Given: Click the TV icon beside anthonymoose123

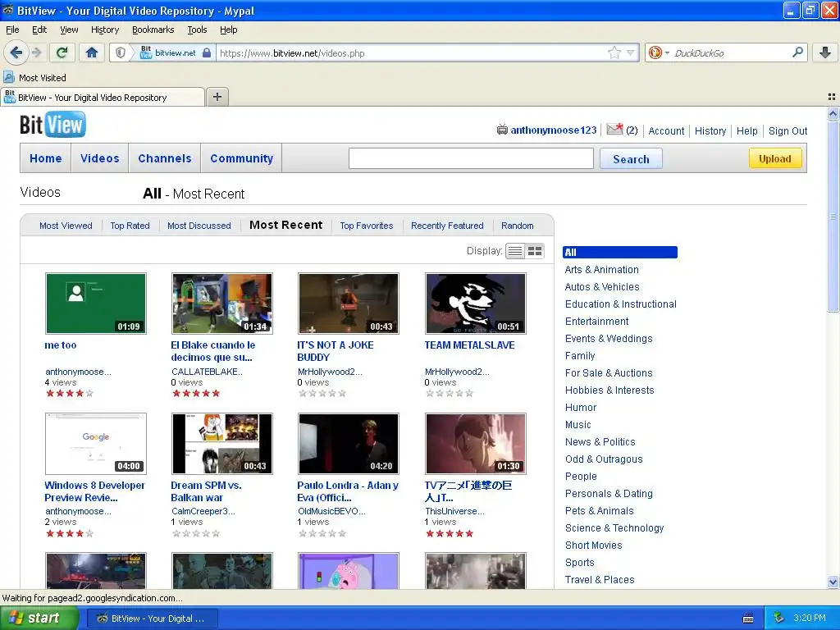Looking at the screenshot, I should tap(502, 130).
